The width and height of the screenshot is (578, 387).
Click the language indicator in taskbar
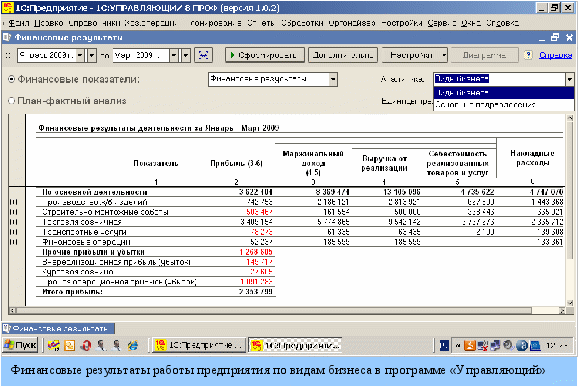445,345
